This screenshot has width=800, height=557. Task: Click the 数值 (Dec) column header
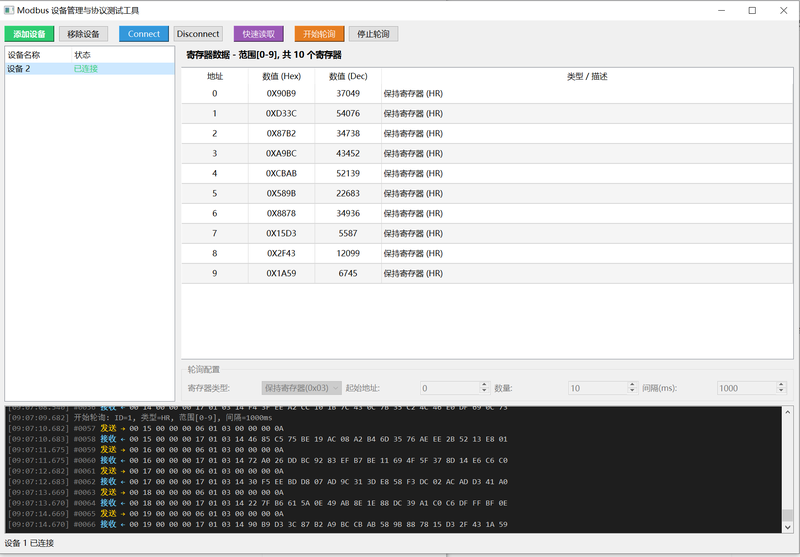pos(348,77)
